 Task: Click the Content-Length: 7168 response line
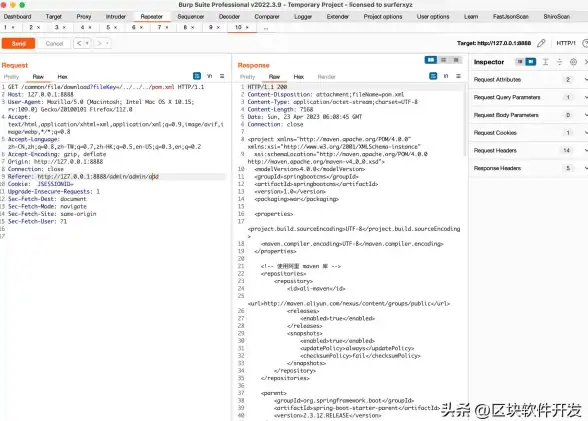tap(280, 109)
